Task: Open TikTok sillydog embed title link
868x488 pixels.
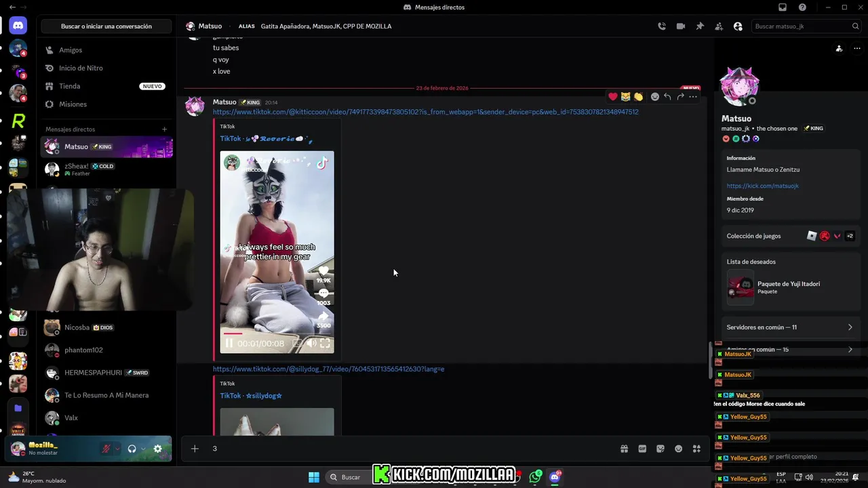Action: 251,396
